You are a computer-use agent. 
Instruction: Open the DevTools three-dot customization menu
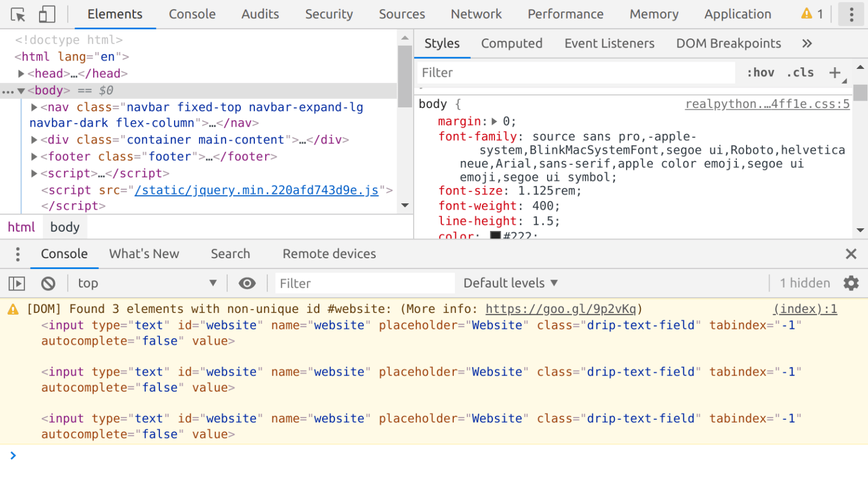click(851, 14)
